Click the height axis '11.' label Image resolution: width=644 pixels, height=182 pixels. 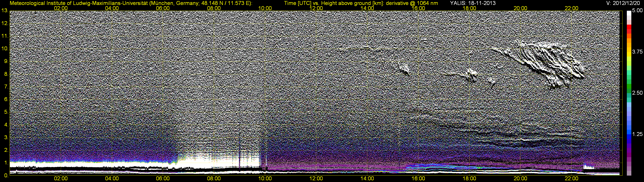coord(5,36)
